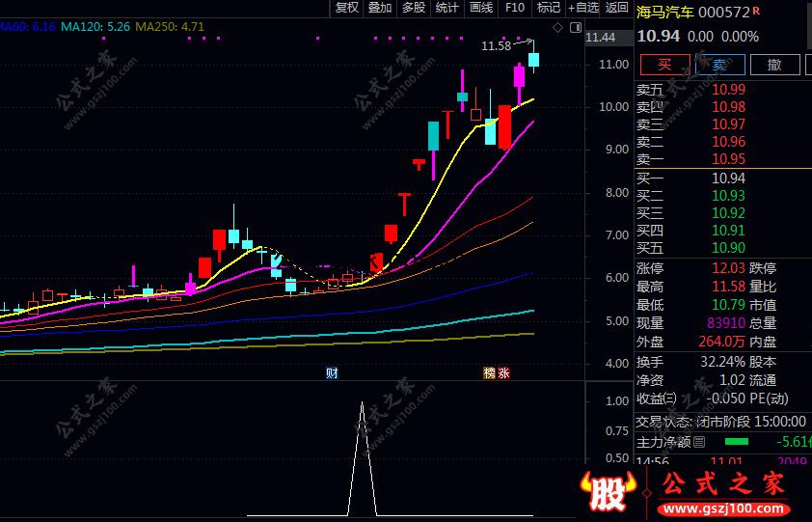Click the blue 卖 sell button
The image size is (812, 522).
(719, 65)
